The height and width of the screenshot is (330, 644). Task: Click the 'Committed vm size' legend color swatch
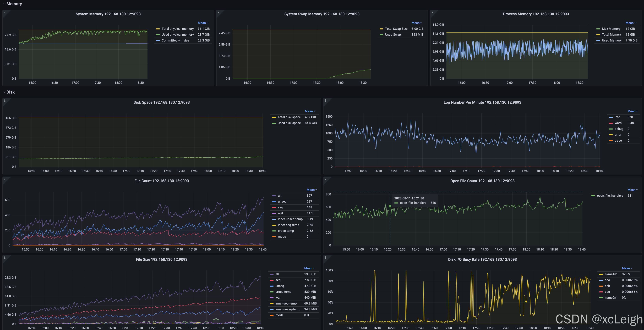(x=158, y=41)
